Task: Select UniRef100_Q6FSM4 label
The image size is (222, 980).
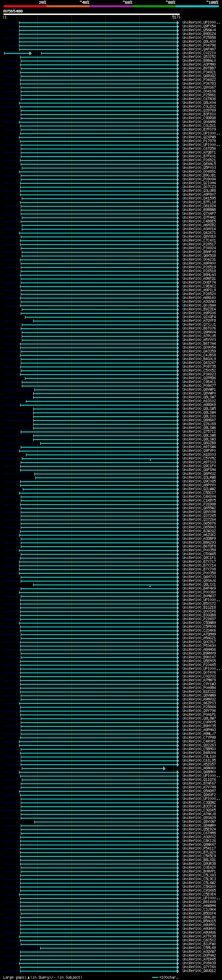Action: (199, 470)
